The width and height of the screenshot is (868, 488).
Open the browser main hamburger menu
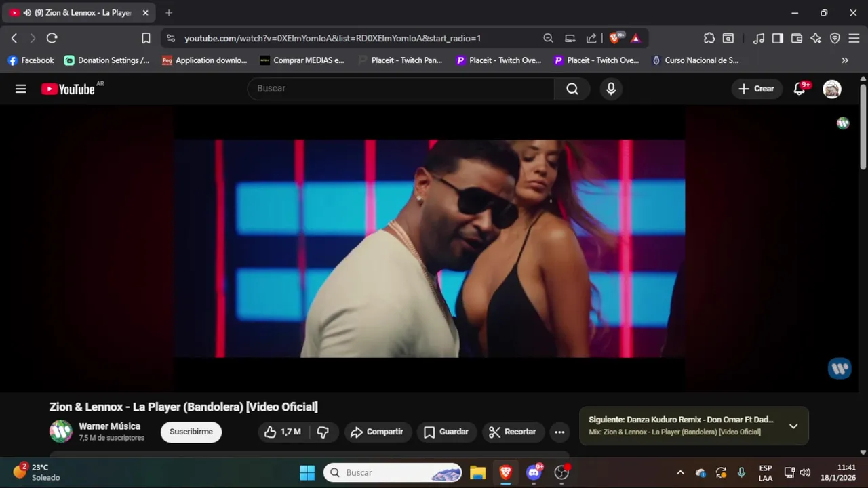(x=854, y=39)
